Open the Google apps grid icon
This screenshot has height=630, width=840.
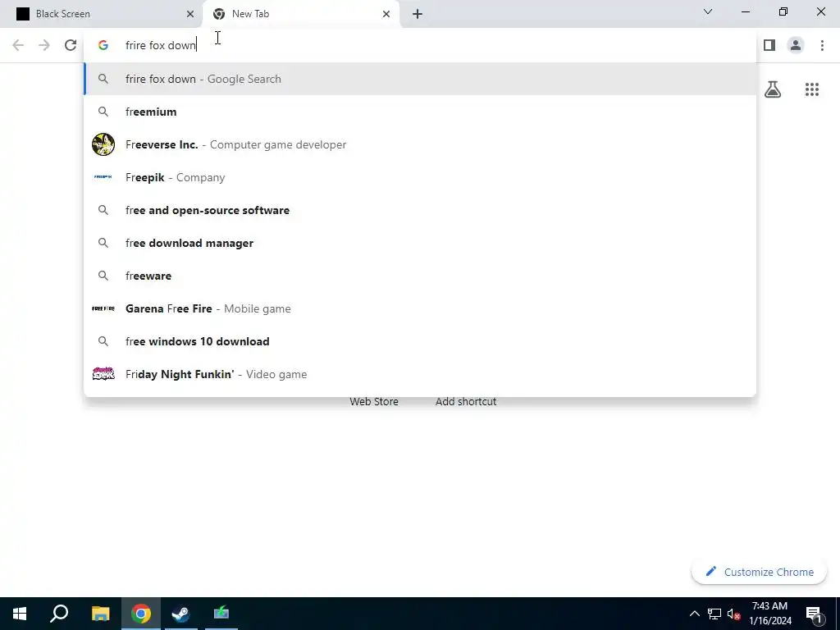tap(812, 89)
